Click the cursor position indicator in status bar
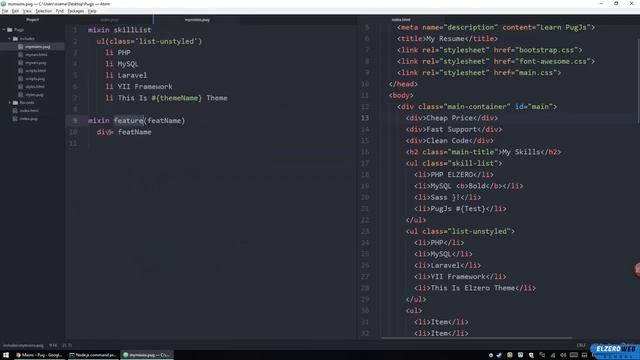Image resolution: width=640 pixels, height=360 pixels. pos(53,345)
